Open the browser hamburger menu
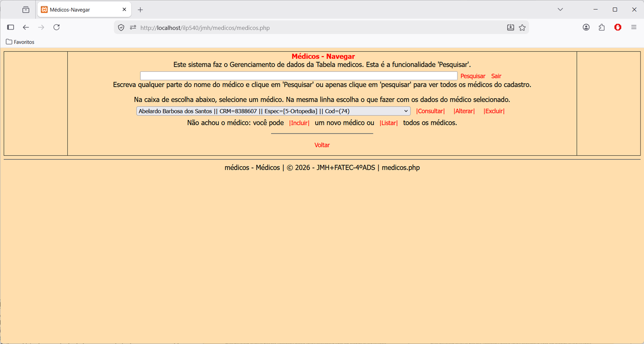The image size is (644, 344). (634, 27)
